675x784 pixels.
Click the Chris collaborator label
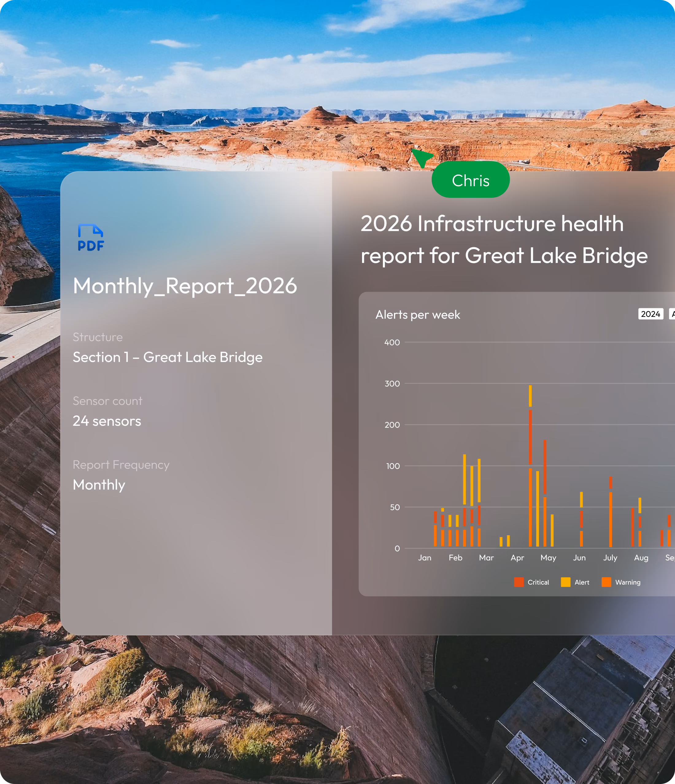point(471,180)
